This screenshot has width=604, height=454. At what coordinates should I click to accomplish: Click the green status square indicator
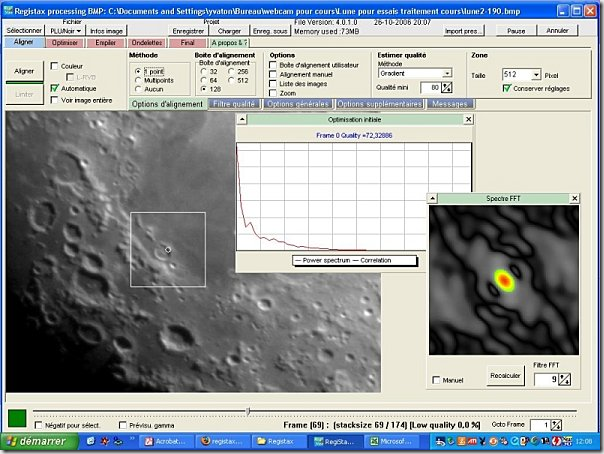tap(17, 418)
